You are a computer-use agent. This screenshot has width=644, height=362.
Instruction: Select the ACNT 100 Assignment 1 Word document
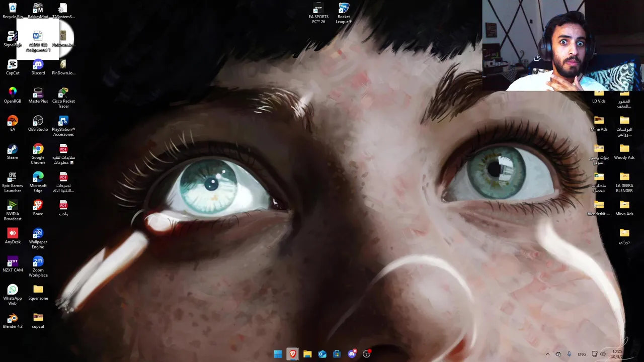[x=38, y=40]
